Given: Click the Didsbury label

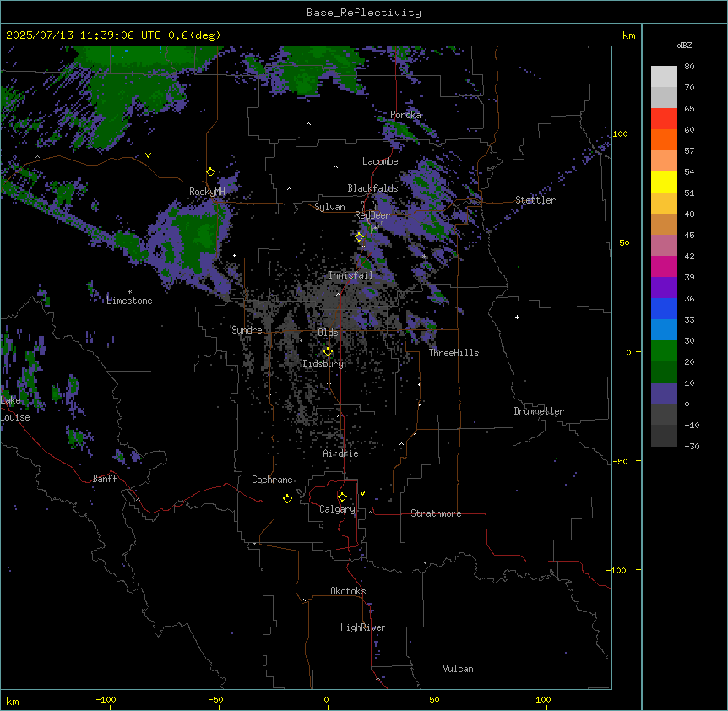Looking at the screenshot, I should (323, 364).
